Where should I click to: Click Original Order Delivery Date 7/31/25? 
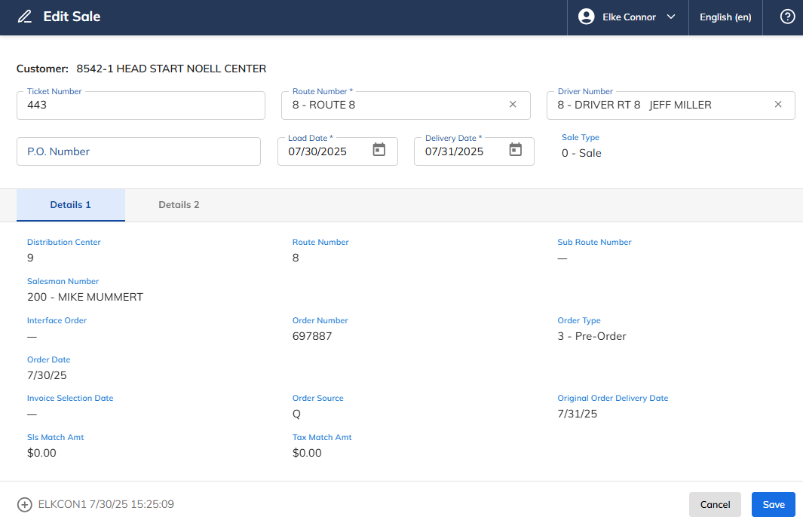[x=577, y=414]
